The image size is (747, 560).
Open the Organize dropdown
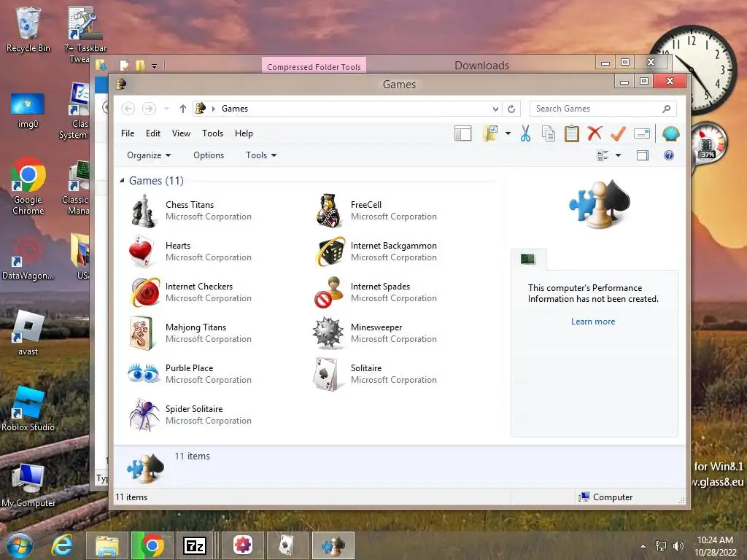coord(149,155)
